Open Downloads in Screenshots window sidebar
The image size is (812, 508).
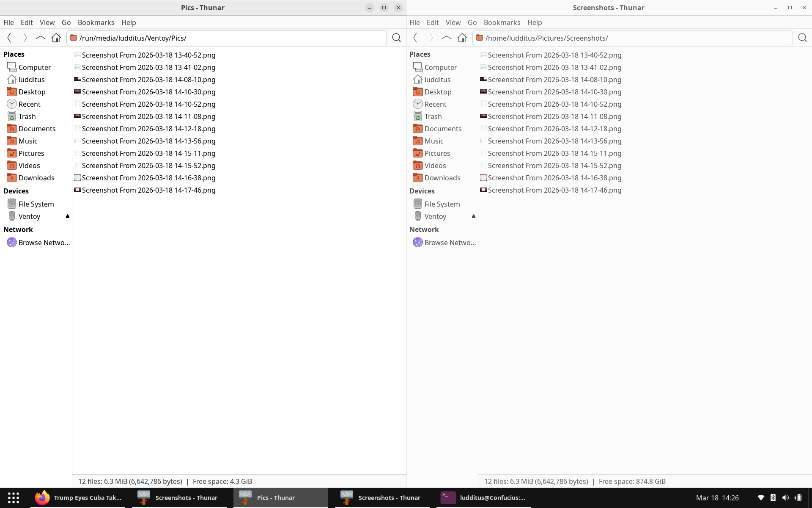click(x=442, y=178)
